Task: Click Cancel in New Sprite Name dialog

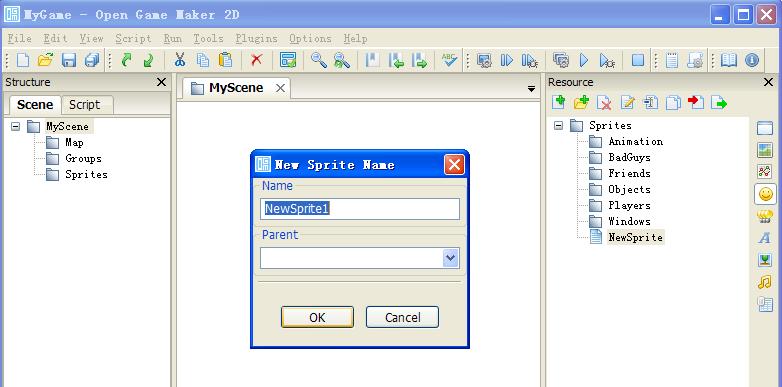Action: point(402,317)
